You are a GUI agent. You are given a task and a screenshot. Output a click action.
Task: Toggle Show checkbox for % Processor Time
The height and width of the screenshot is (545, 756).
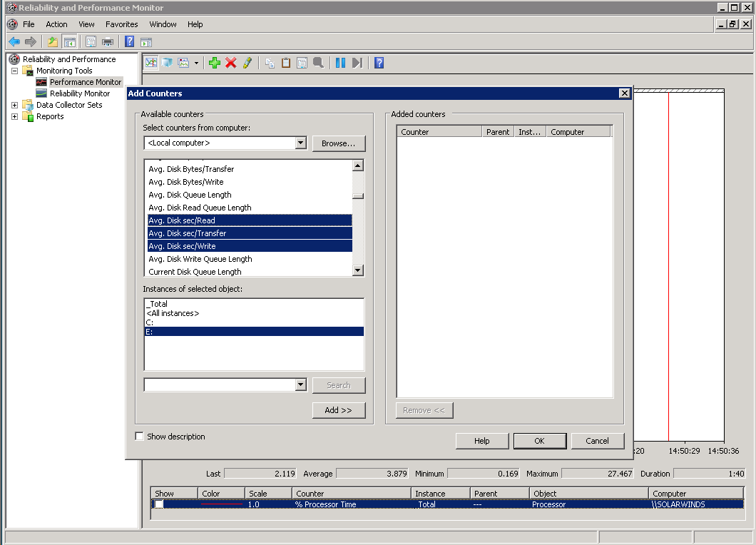[x=158, y=504]
